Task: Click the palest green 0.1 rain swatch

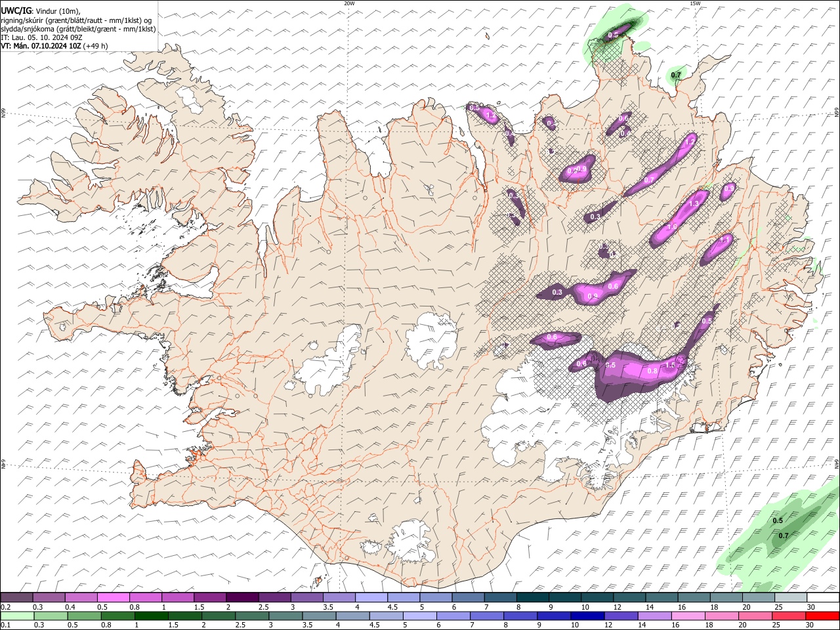Action: 17,616
